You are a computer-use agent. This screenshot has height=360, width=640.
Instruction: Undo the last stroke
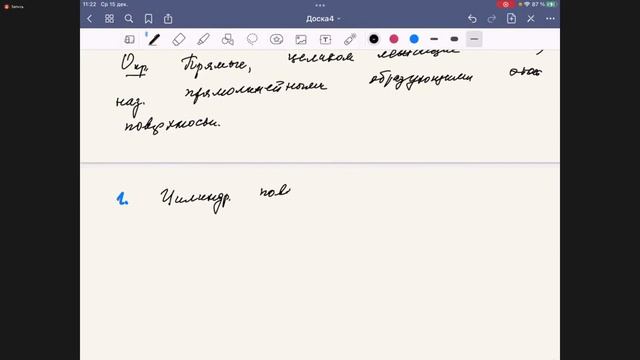472,19
